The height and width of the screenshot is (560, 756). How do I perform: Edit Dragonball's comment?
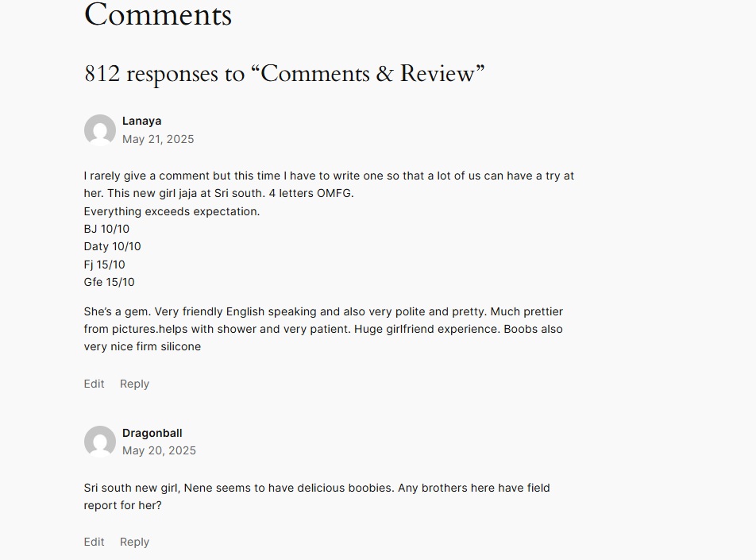(94, 543)
